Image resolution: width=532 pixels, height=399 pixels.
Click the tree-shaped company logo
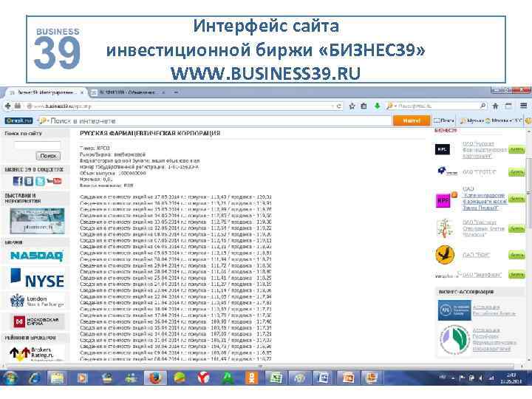445,228
